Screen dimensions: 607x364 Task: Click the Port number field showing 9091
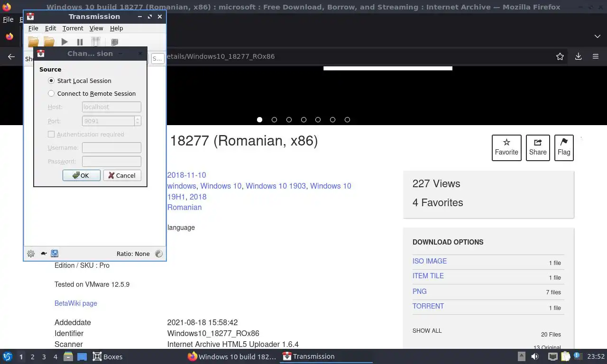point(108,121)
